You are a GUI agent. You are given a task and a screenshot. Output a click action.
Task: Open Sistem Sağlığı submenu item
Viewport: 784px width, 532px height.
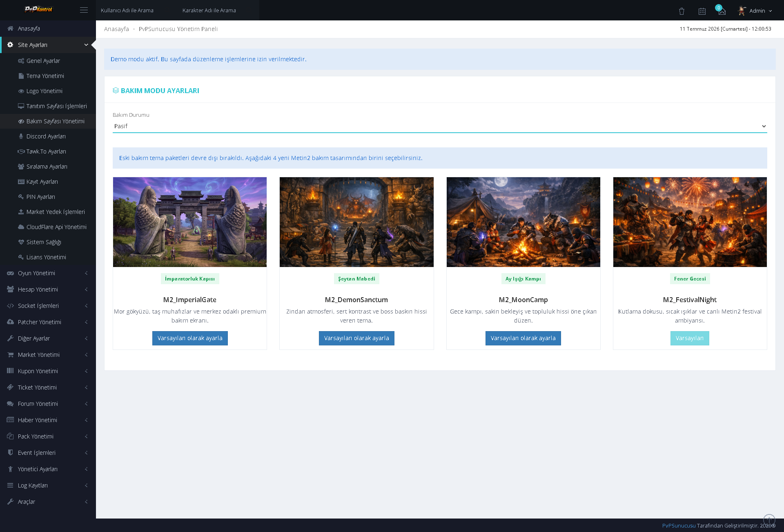click(x=48, y=242)
